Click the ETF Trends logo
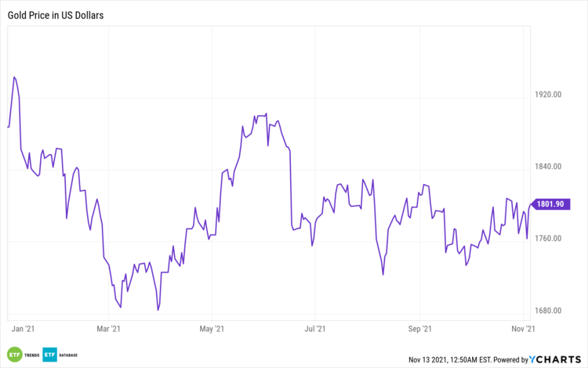 coord(20,355)
